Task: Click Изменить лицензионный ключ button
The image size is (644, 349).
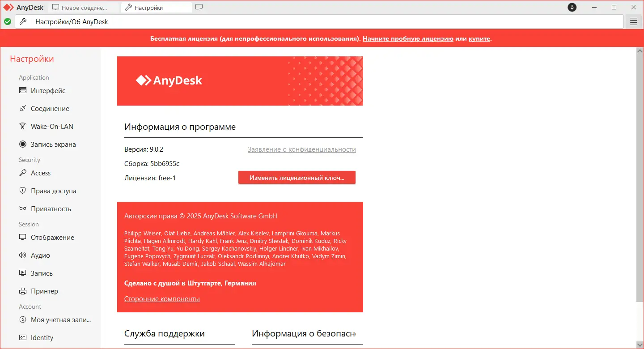Action: (x=297, y=178)
